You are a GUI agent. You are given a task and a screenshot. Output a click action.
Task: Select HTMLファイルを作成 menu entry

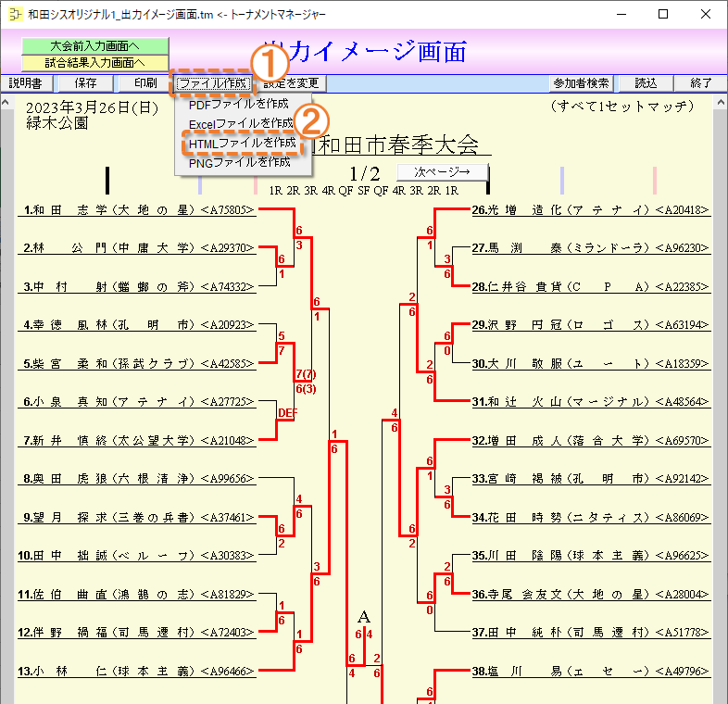pos(243,144)
